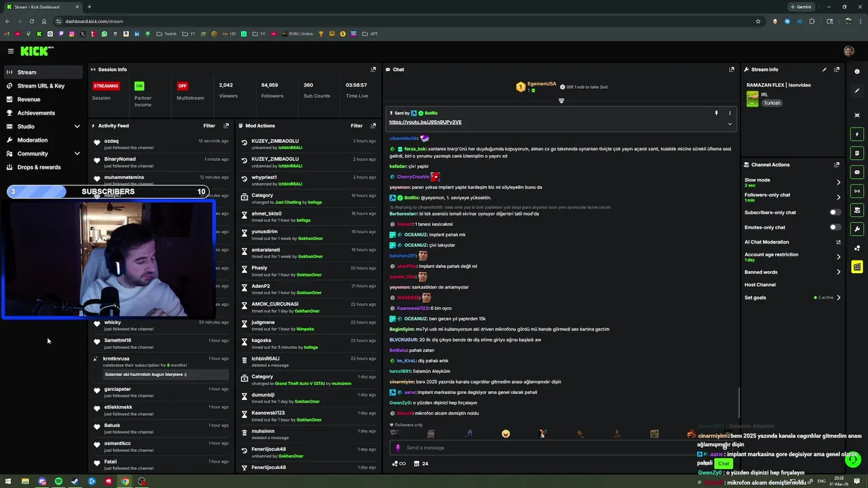Open new browser tab with plus

(89, 7)
